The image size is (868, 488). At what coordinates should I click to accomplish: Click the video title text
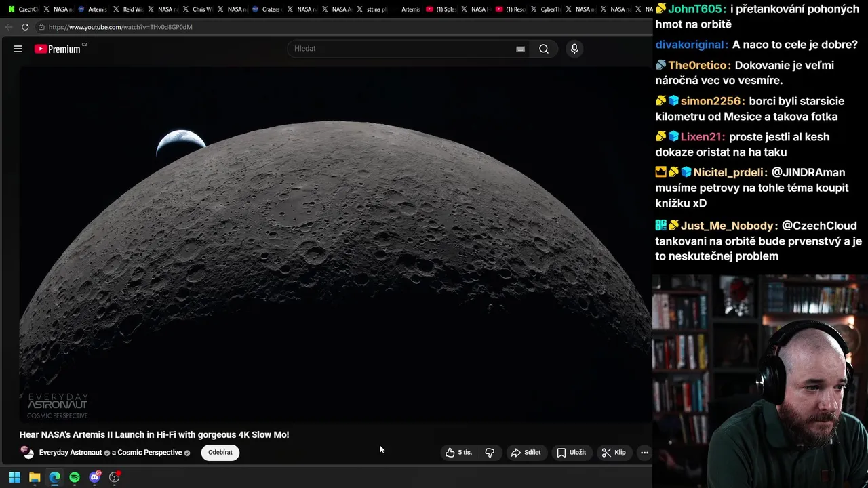coord(155,435)
